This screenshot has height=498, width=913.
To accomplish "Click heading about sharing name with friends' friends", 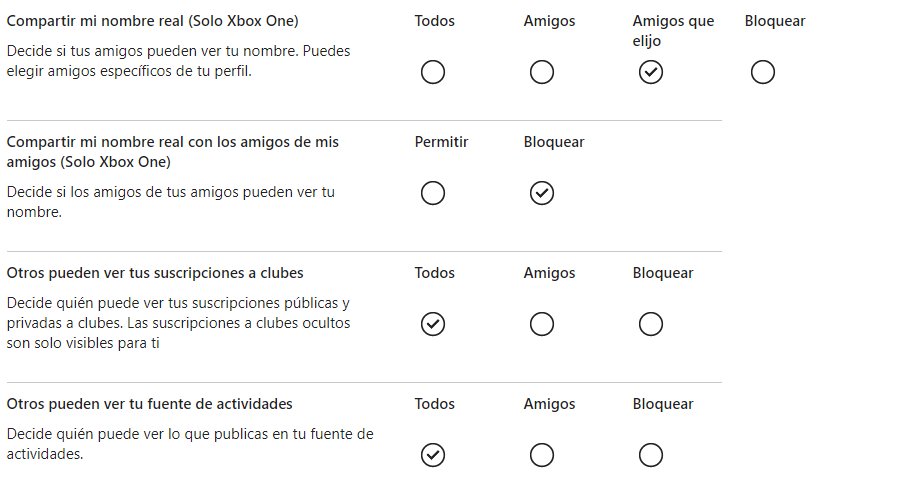I will [x=172, y=152].
